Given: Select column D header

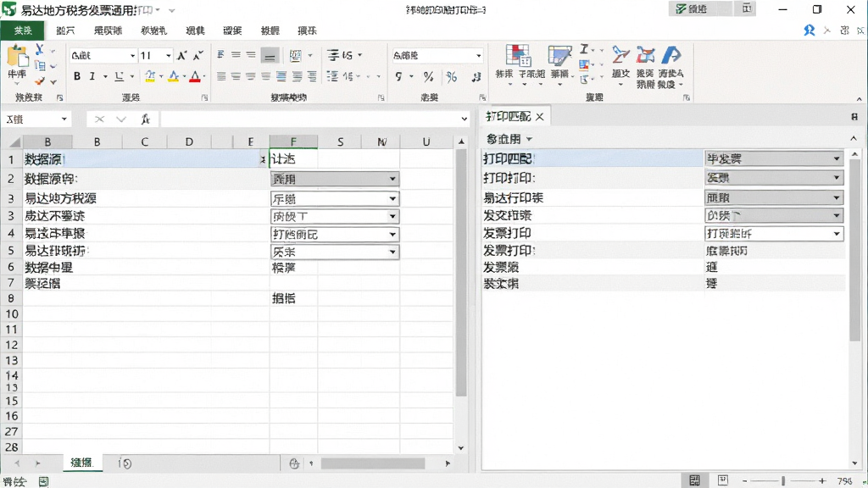Looking at the screenshot, I should [x=189, y=141].
